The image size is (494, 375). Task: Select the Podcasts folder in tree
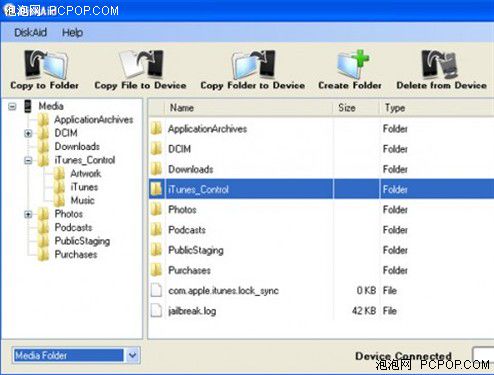[x=73, y=228]
